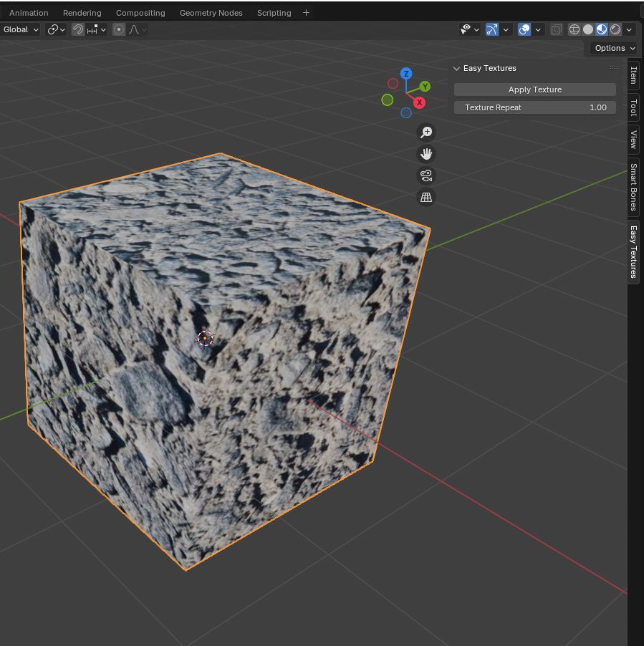This screenshot has height=646, width=644.
Task: Click the perspective/orthographic toggle icon
Action: pyautogui.click(x=426, y=196)
